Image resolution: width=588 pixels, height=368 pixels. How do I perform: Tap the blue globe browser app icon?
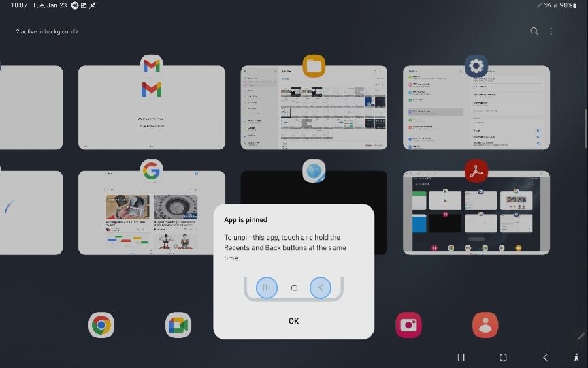tap(314, 171)
